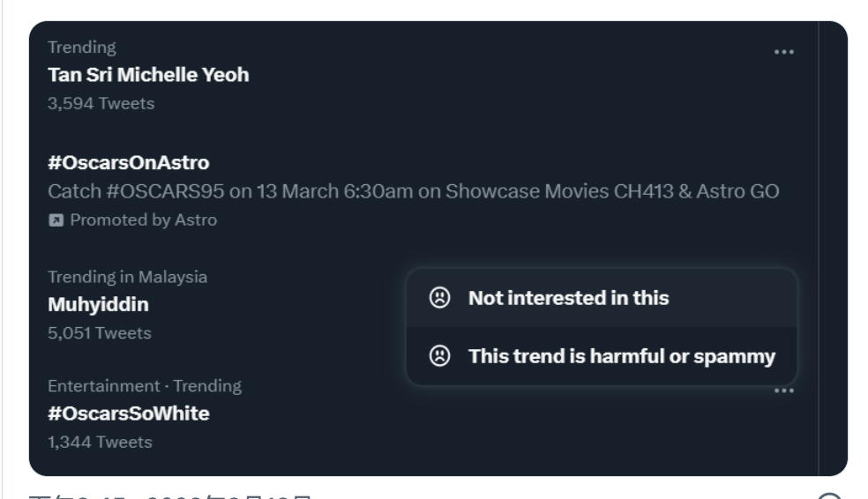Open the Tan Sri Michelle Yeoh trend
This screenshot has width=868, height=499.
(x=148, y=75)
